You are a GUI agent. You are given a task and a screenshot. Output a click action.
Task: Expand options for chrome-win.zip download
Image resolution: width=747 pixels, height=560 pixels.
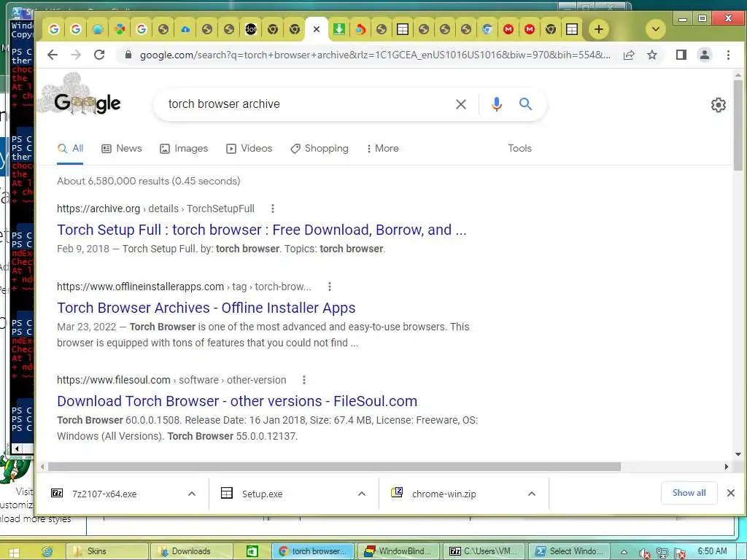[532, 494]
